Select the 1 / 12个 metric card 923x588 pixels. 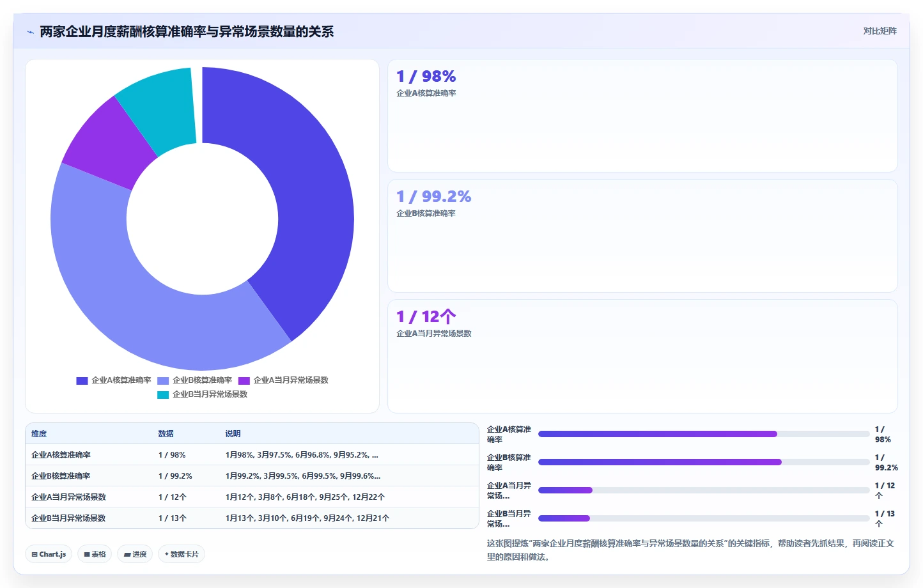click(642, 356)
